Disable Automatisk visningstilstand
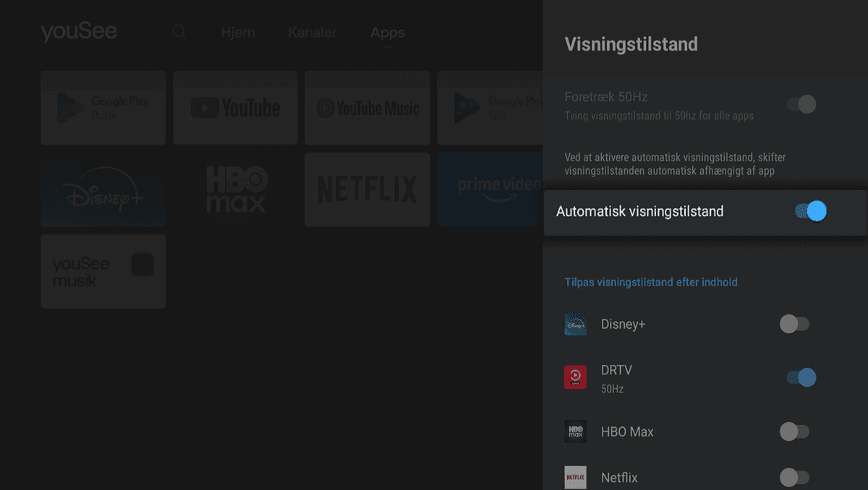Image resolution: width=868 pixels, height=490 pixels. click(x=810, y=211)
